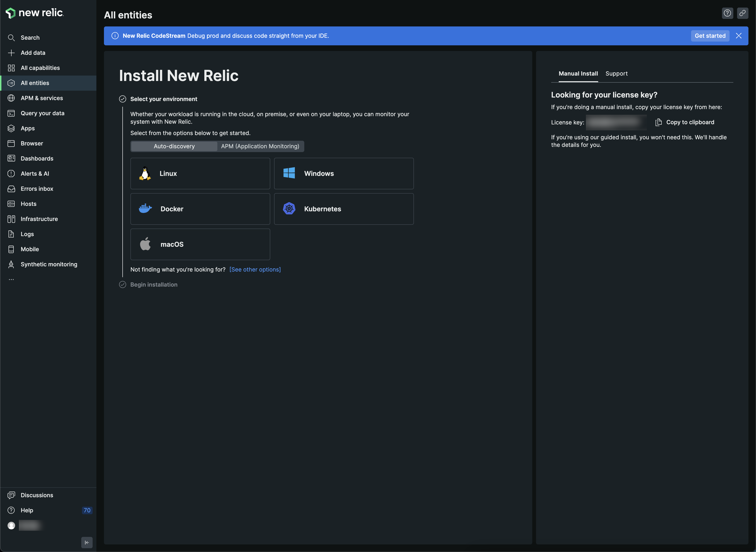Image resolution: width=756 pixels, height=552 pixels.
Task: Click the Query your data icon
Action: [11, 113]
